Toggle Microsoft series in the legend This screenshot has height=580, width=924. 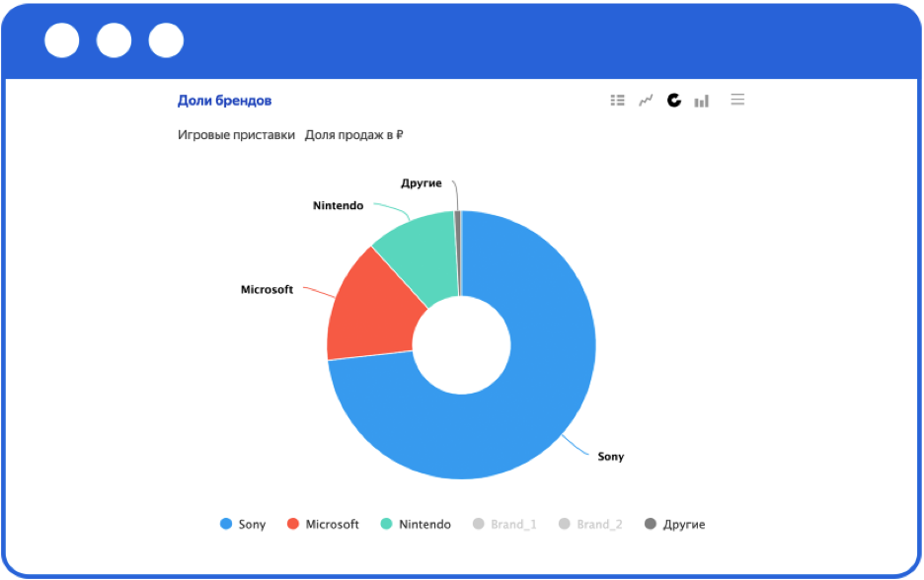pyautogui.click(x=323, y=524)
